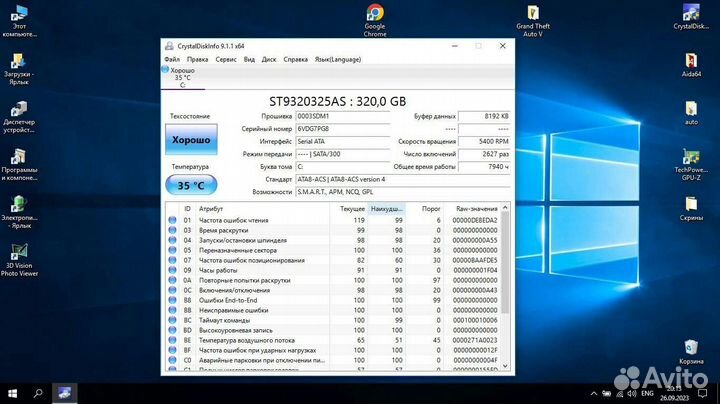
Task: Click the Windows Start button
Action: pyautogui.click(x=12, y=393)
